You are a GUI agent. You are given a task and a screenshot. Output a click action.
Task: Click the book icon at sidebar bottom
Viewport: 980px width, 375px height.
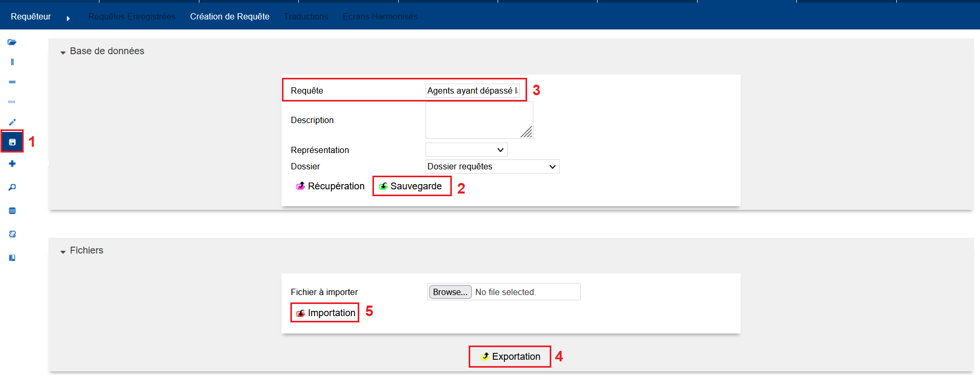pyautogui.click(x=12, y=258)
